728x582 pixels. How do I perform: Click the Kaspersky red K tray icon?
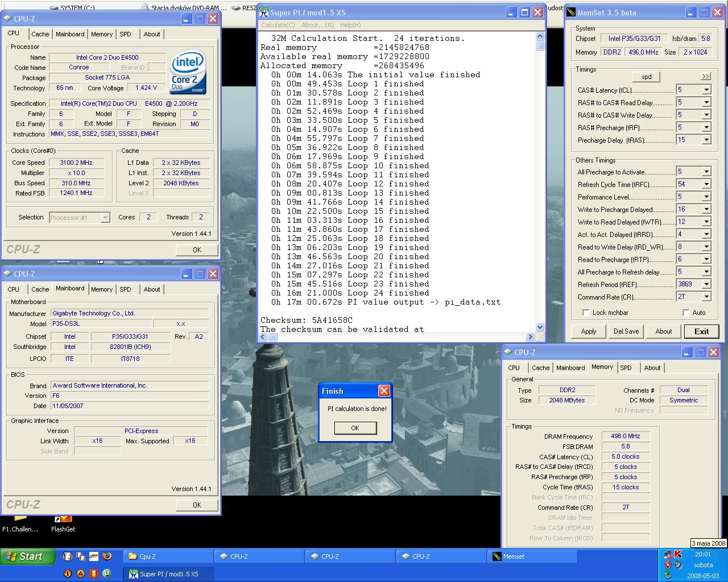point(678,554)
